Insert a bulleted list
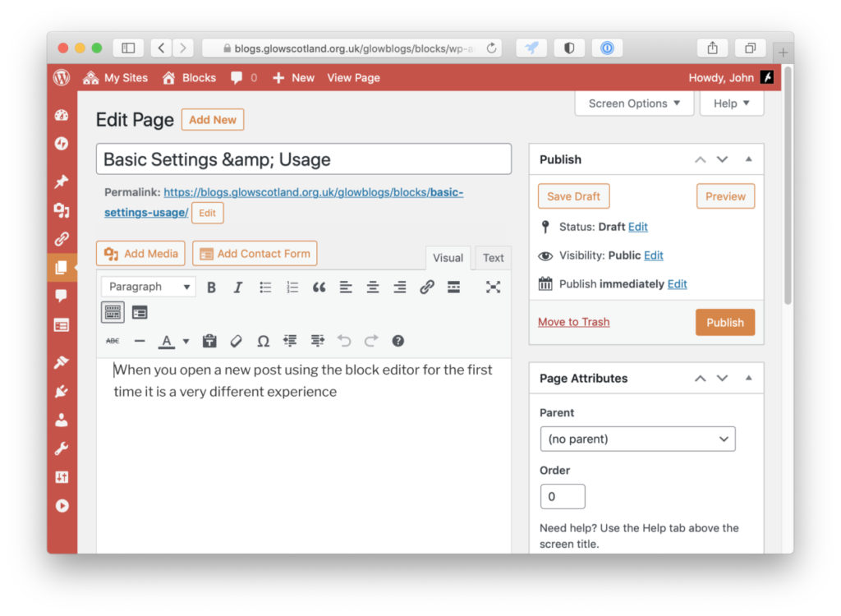The height and width of the screenshot is (616, 841). click(265, 287)
